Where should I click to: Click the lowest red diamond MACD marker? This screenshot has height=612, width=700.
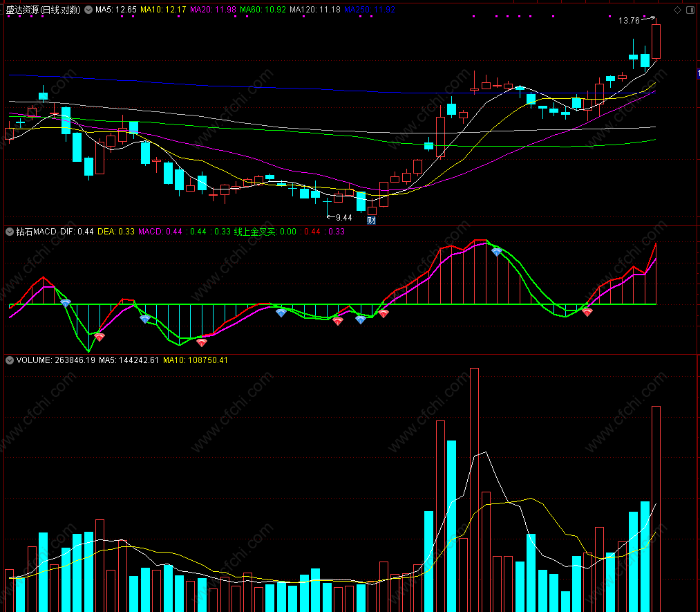coord(202,342)
